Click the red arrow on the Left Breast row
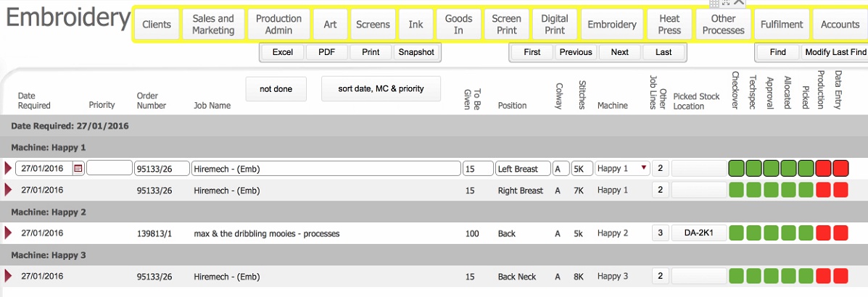868x297 pixels. [x=9, y=169]
